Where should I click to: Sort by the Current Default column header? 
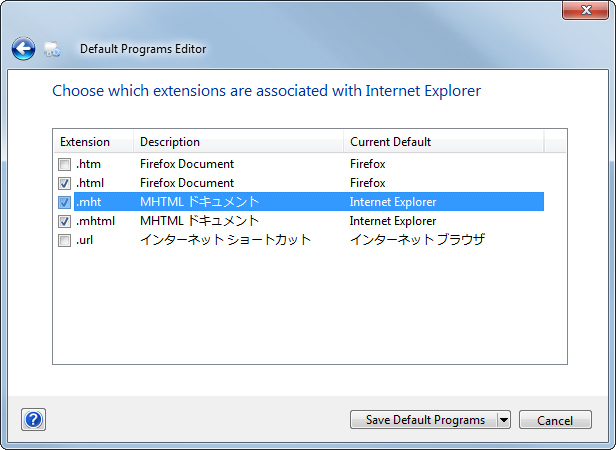[444, 142]
